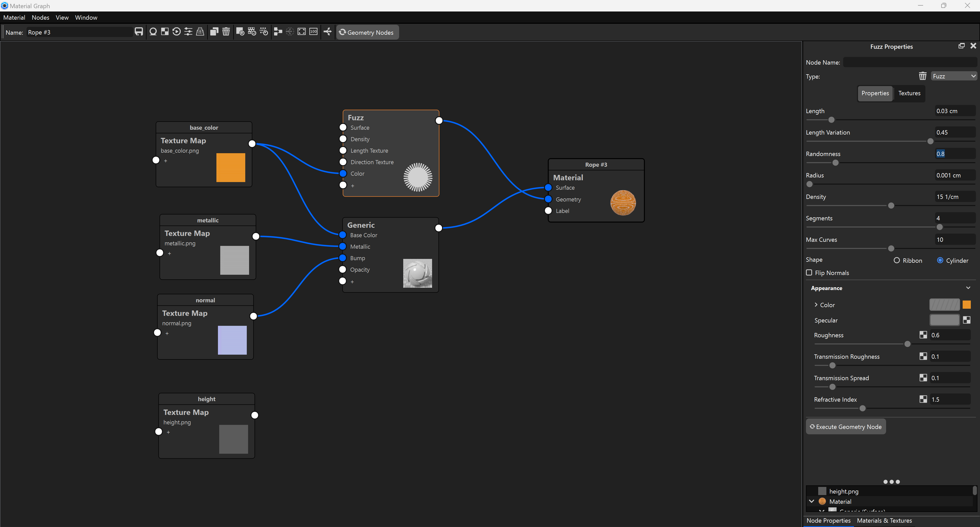Click the sliders settings icon in toolbar
The height and width of the screenshot is (527, 980).
click(x=188, y=32)
